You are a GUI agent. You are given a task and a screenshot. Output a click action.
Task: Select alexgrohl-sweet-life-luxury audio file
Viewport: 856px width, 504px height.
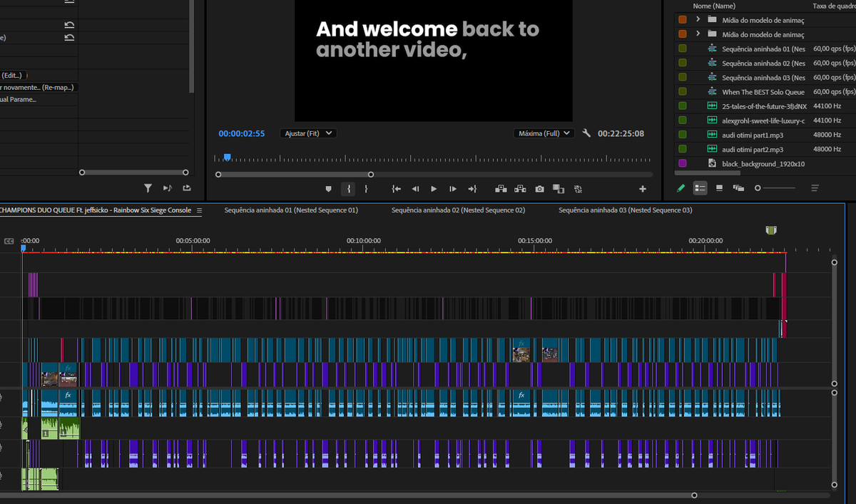pyautogui.click(x=763, y=120)
